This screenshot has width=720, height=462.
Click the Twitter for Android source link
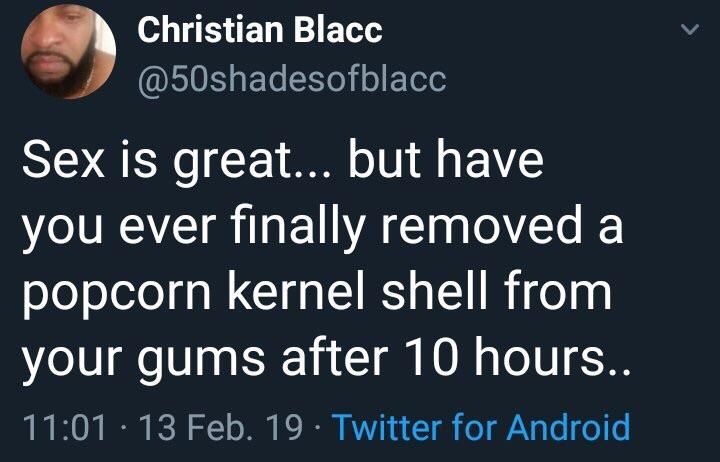pos(481,427)
